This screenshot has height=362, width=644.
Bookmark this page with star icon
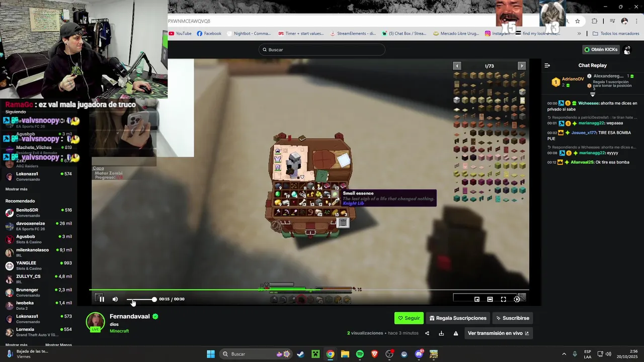coord(578,21)
